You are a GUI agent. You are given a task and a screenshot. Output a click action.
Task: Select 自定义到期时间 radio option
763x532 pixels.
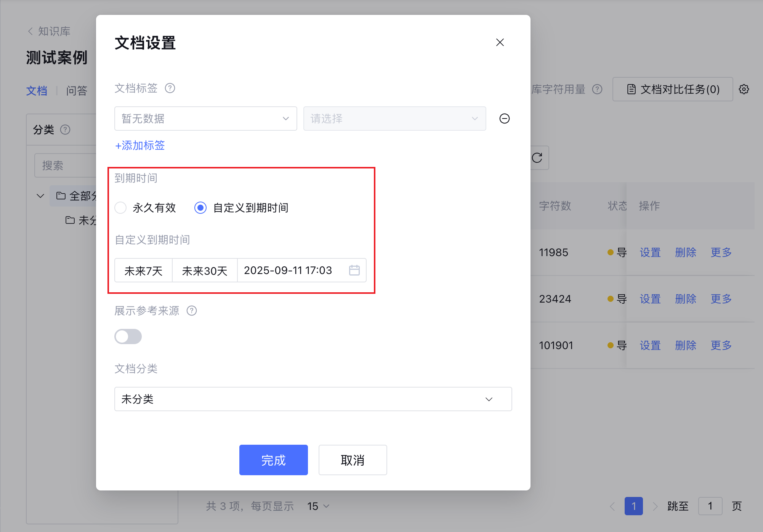point(200,208)
